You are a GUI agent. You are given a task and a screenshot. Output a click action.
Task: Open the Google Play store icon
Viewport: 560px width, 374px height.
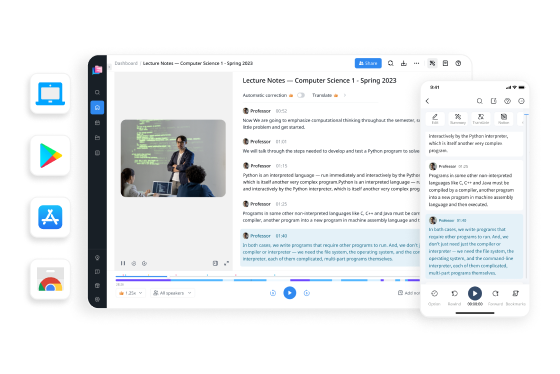click(x=50, y=155)
